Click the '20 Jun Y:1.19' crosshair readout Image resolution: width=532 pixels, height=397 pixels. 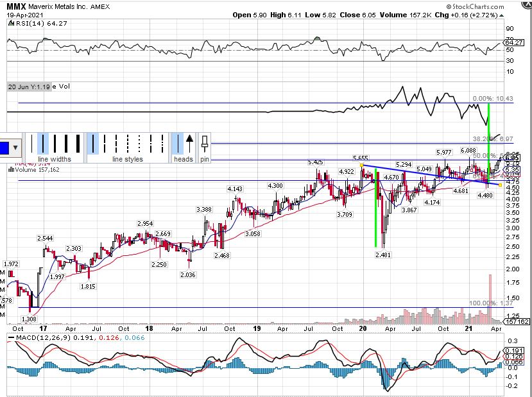[29, 87]
